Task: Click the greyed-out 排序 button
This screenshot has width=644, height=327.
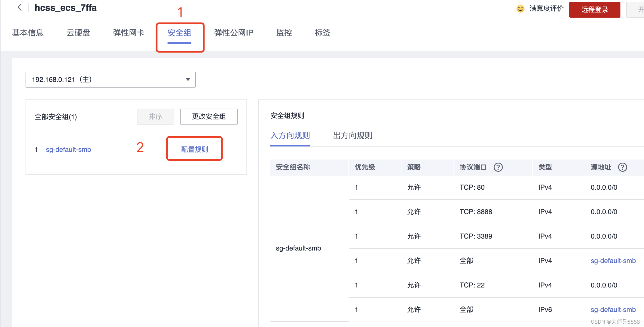Action: coord(156,117)
